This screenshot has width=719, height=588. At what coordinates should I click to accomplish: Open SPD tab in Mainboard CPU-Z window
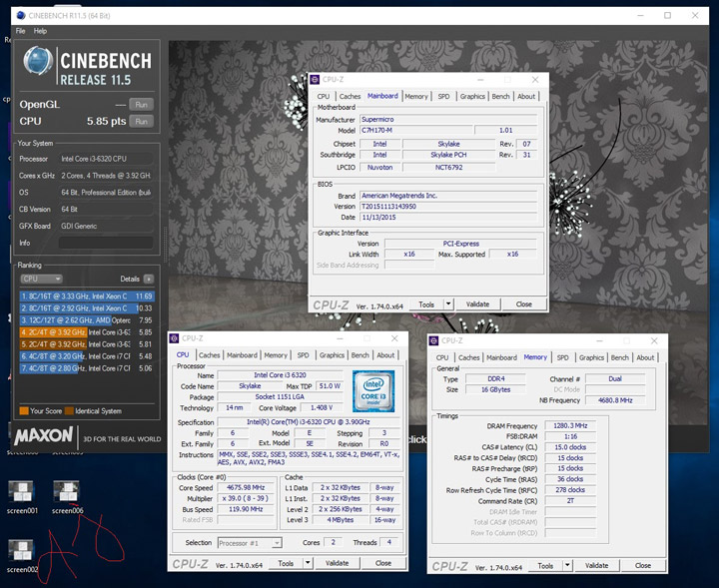pos(443,96)
